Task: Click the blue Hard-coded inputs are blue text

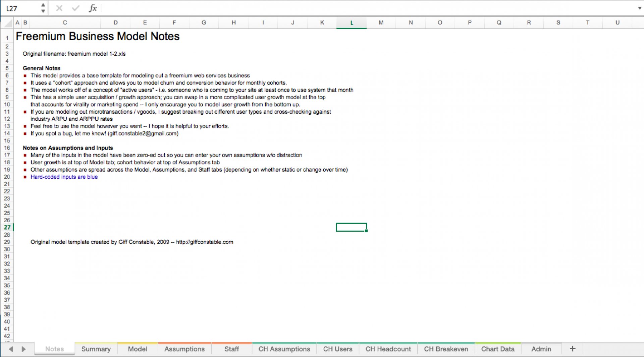Action: (64, 177)
